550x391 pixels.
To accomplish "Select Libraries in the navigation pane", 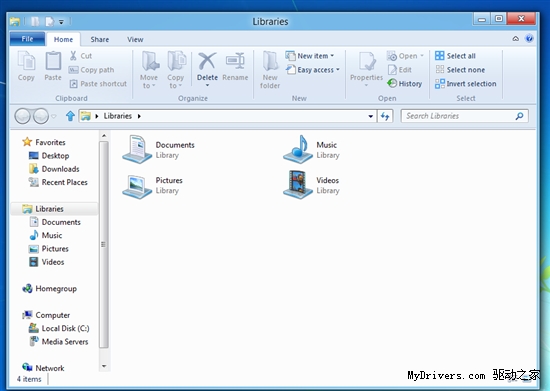I will coord(55,209).
